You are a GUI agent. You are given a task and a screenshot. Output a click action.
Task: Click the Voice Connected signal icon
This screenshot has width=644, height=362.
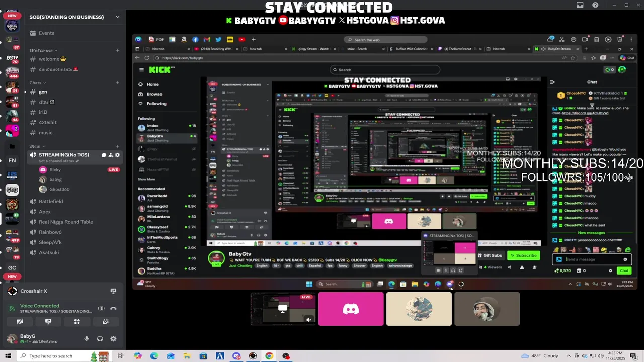pyautogui.click(x=12, y=308)
